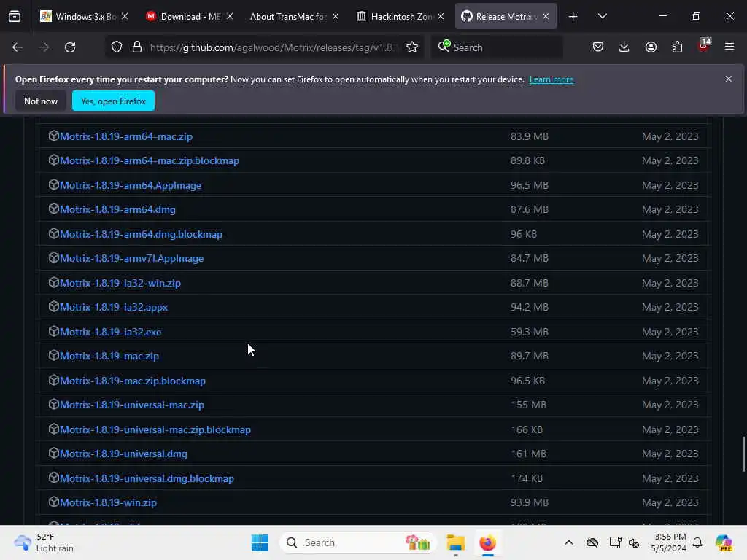Click the page vertical scrollbar thumb
The width and height of the screenshot is (747, 560).
click(x=743, y=454)
